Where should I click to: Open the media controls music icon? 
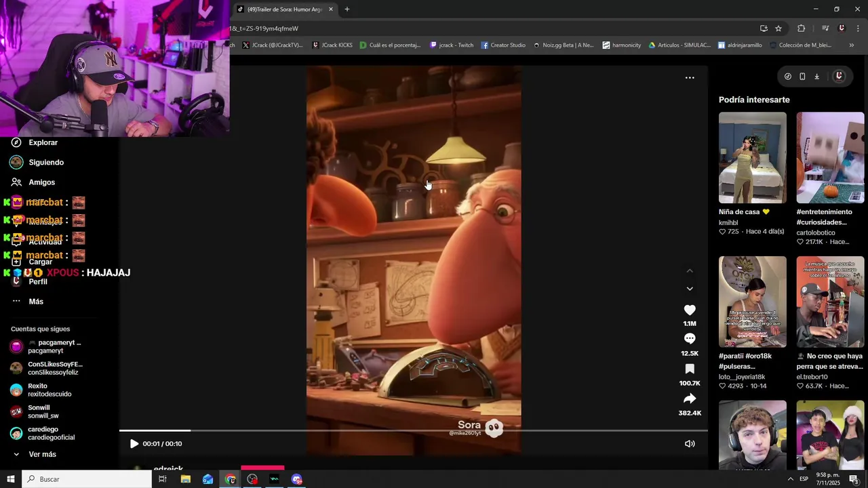[825, 28]
